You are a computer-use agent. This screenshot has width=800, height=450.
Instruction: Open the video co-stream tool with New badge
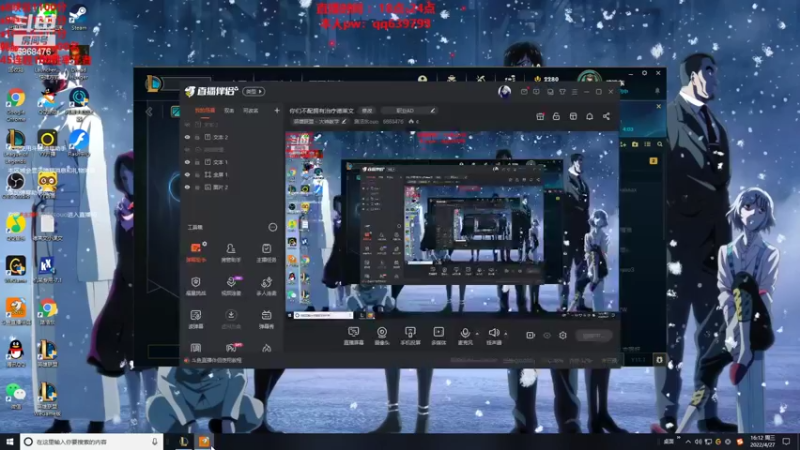(x=231, y=282)
